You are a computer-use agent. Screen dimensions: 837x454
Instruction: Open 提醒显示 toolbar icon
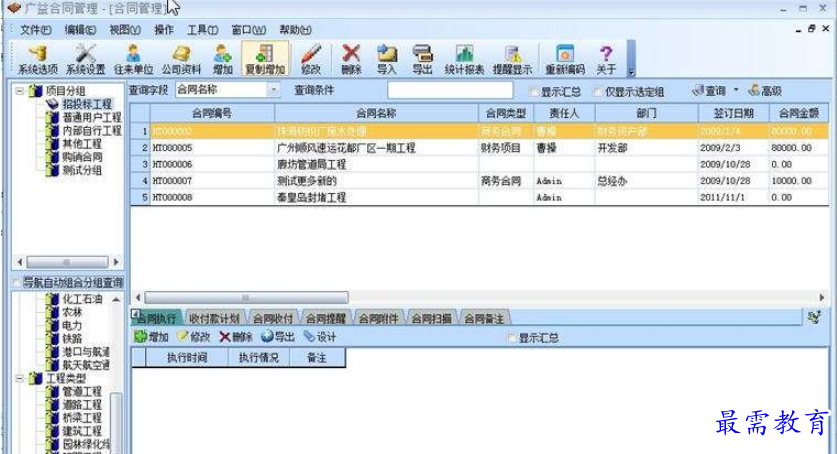pos(512,59)
